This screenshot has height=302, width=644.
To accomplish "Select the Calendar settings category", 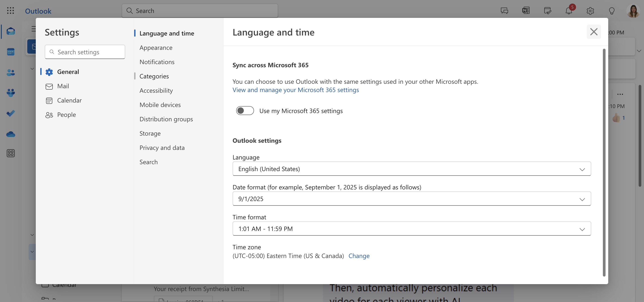I will point(85,100).
